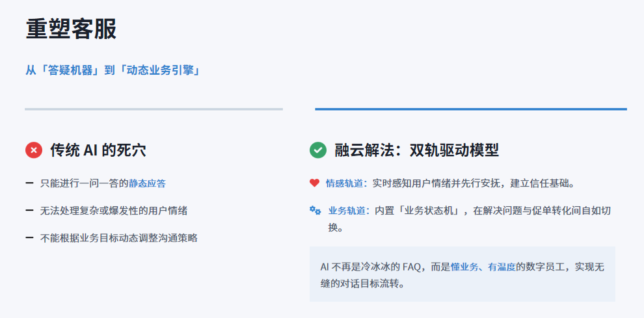Click the blue gears icon

point(315,210)
